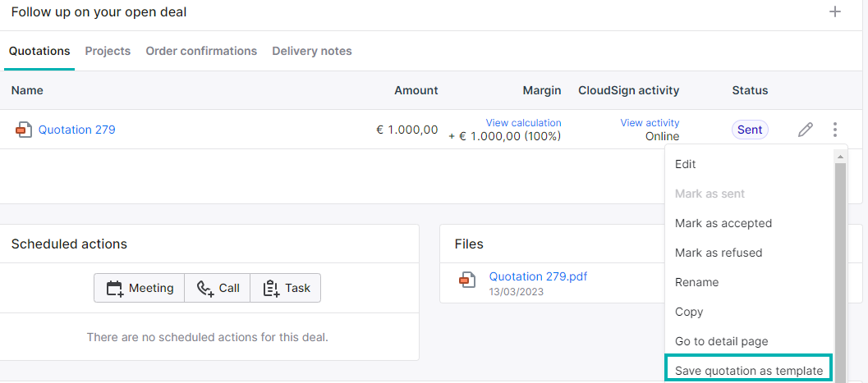
Task: Click the dropdown menu scrollbar up arrow
Action: click(840, 157)
